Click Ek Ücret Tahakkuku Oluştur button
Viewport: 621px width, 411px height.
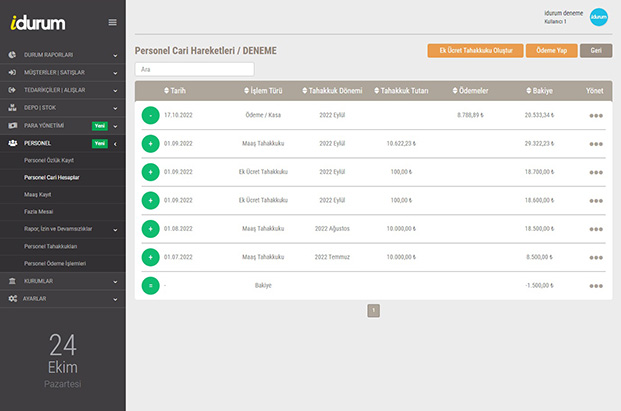pyautogui.click(x=475, y=51)
